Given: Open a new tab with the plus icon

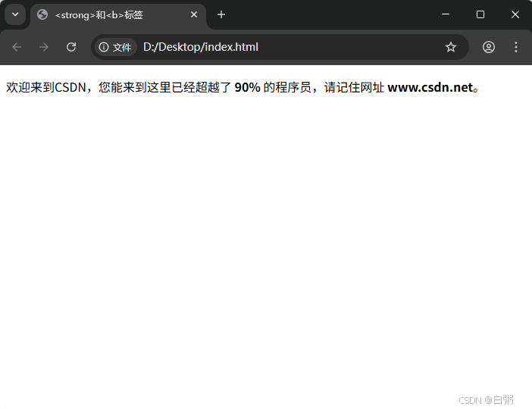Looking at the screenshot, I should tap(221, 14).
